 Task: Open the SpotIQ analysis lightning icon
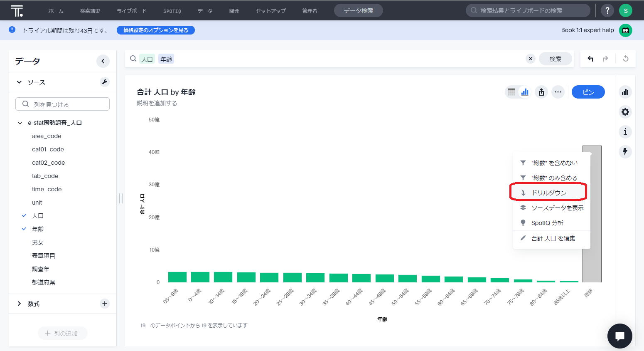click(625, 152)
